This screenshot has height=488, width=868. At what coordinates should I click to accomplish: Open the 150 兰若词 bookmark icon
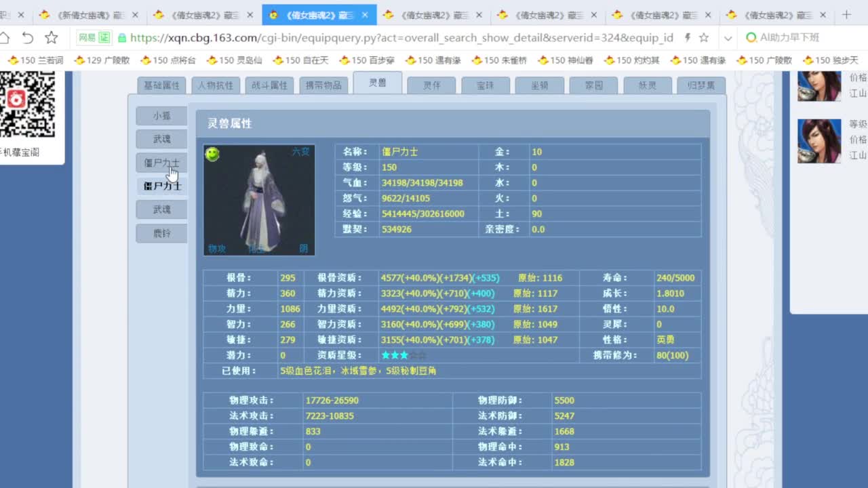point(13,60)
